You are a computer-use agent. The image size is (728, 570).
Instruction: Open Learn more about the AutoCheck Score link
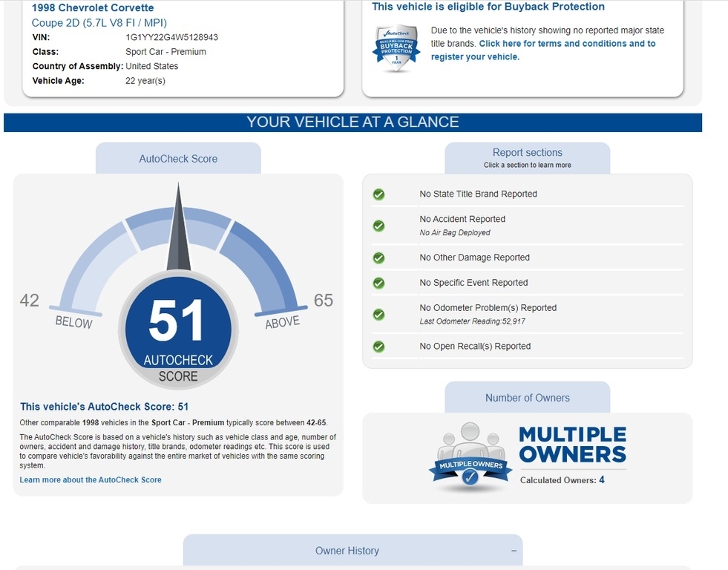coord(91,480)
